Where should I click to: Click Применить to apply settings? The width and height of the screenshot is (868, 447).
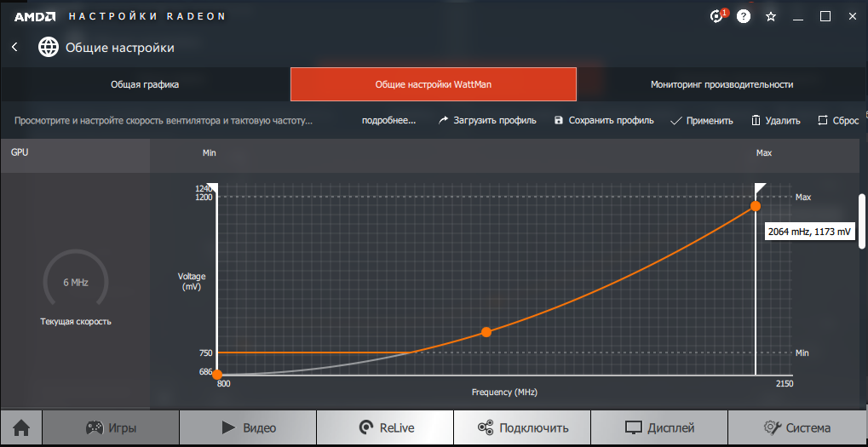[x=701, y=121]
